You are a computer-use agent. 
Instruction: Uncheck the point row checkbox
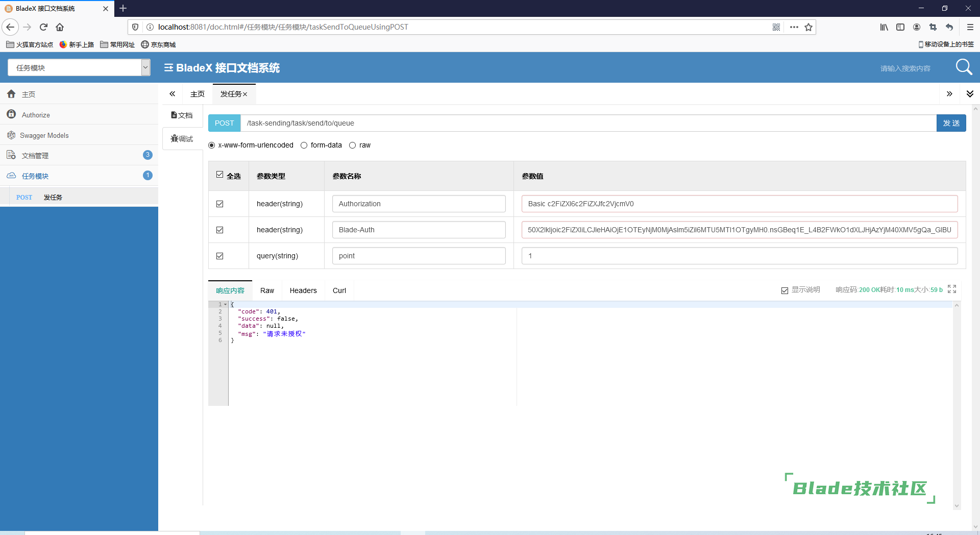(x=219, y=256)
